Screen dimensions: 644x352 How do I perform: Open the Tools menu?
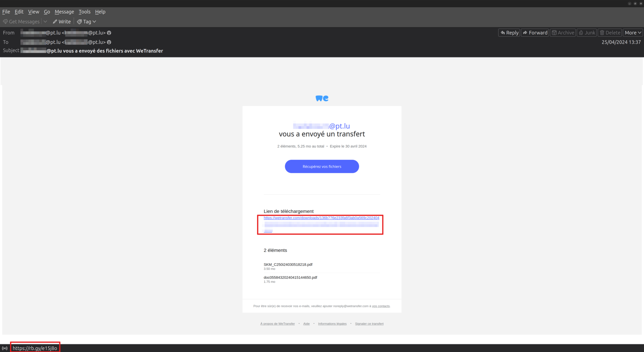[x=85, y=12]
